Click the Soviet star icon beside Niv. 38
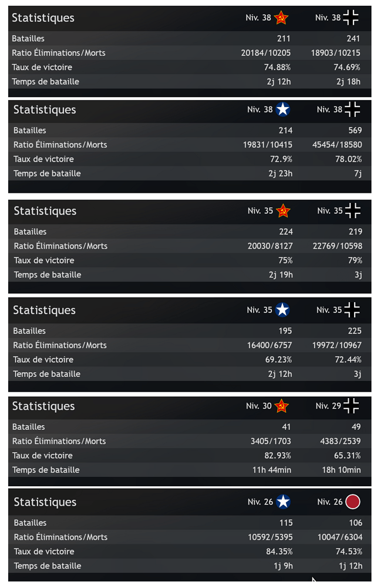Viewport: 377px width, 588px height. coord(281,18)
